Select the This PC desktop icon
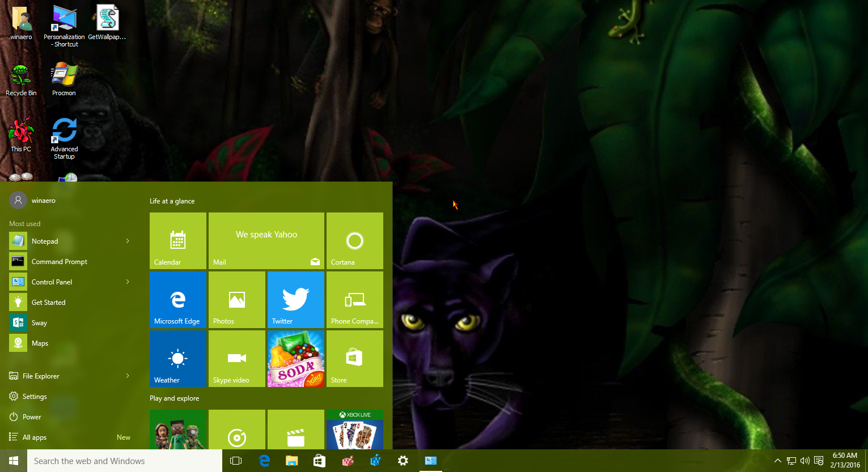868x472 pixels. pyautogui.click(x=21, y=135)
